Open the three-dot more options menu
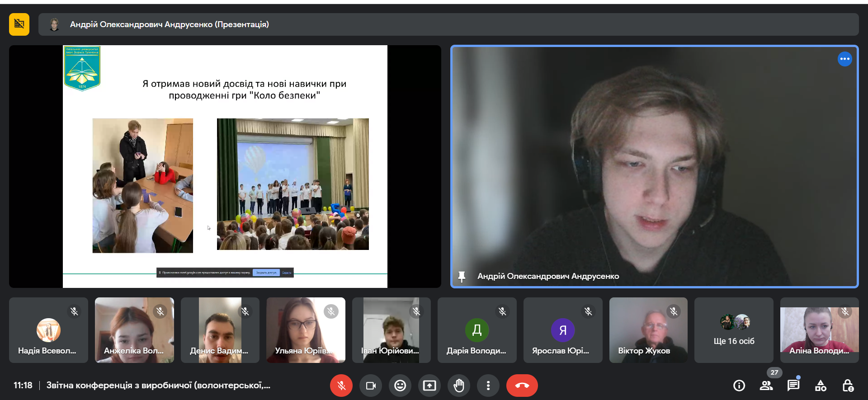Image resolution: width=868 pixels, height=400 pixels. (x=488, y=386)
